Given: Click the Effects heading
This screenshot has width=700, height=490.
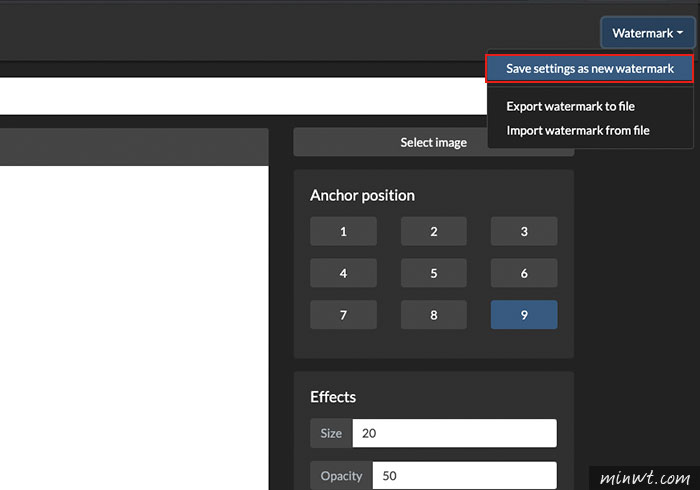Looking at the screenshot, I should 333,397.
